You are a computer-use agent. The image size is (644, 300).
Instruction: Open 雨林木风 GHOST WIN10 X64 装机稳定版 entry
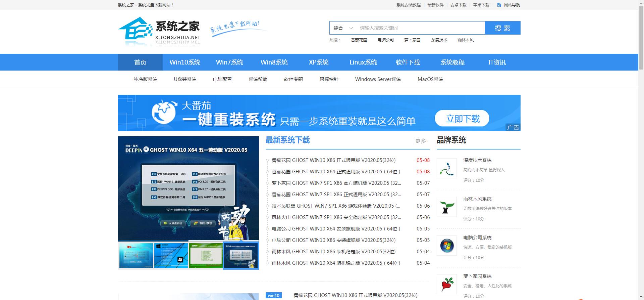336,263
